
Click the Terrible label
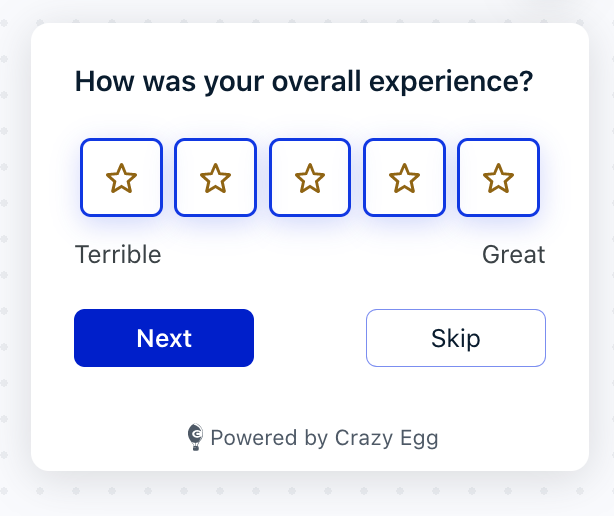click(x=118, y=254)
